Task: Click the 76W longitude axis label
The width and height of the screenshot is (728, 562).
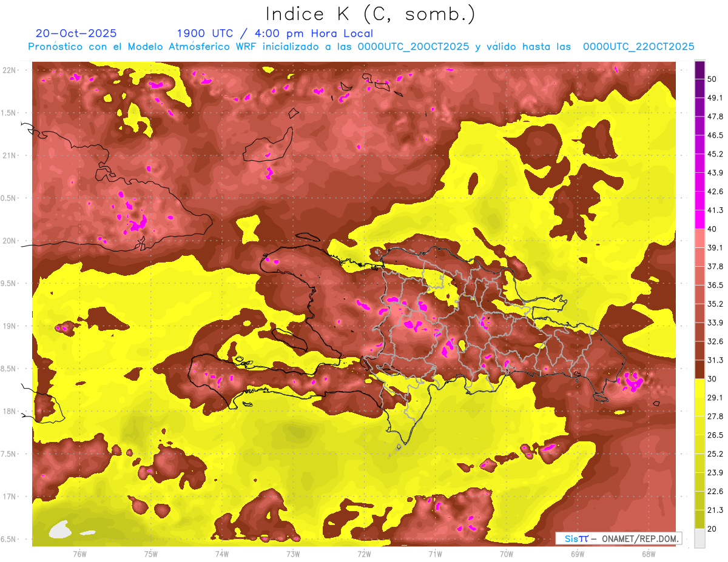Action: (x=79, y=554)
